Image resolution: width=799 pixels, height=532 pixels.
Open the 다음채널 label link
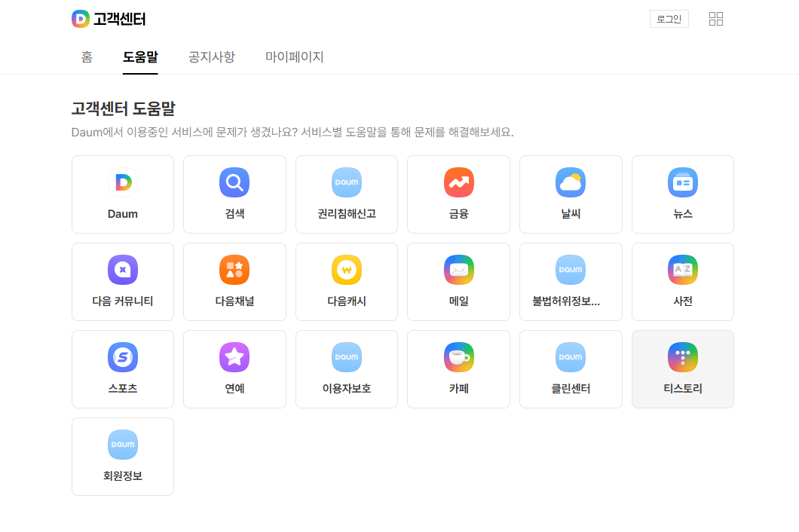point(234,301)
